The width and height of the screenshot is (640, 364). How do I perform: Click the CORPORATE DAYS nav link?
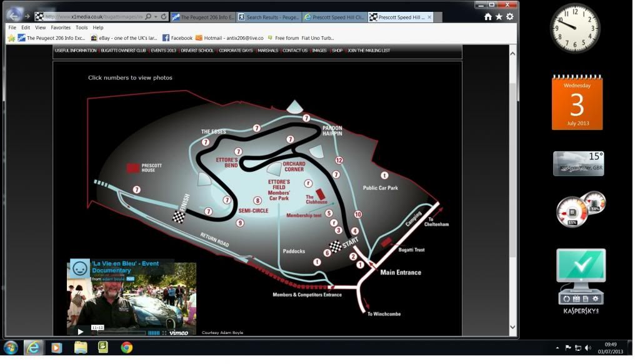pos(236,51)
